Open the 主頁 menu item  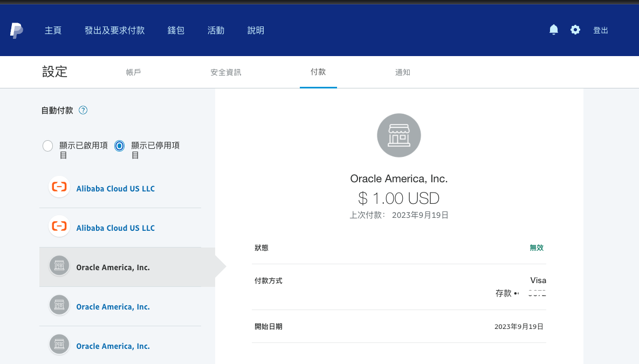point(53,31)
